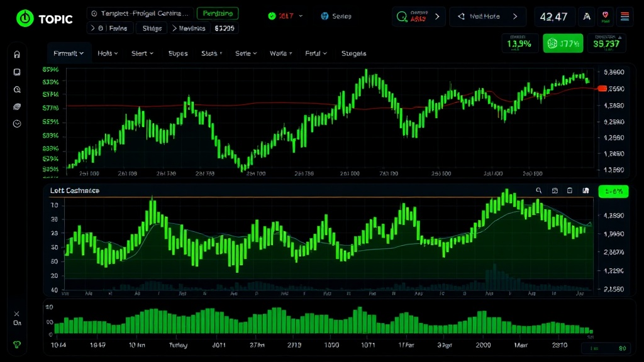Expand the Sette dropdown menu
This screenshot has width=644, height=362.
coord(246,53)
